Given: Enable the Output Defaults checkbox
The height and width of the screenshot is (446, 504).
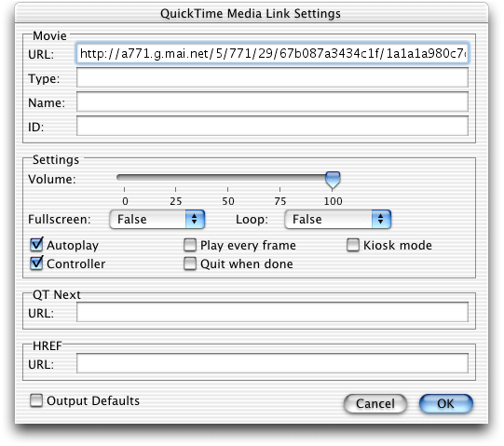Looking at the screenshot, I should (x=36, y=400).
